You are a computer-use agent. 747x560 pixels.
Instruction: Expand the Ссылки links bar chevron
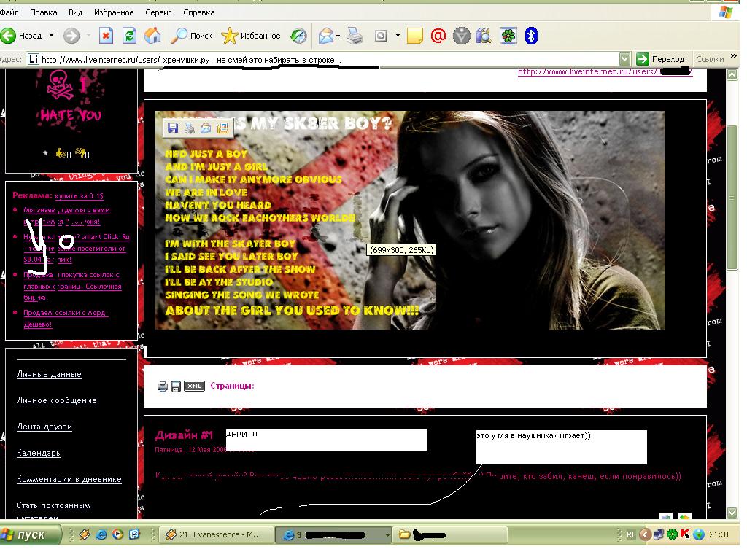coord(734,56)
